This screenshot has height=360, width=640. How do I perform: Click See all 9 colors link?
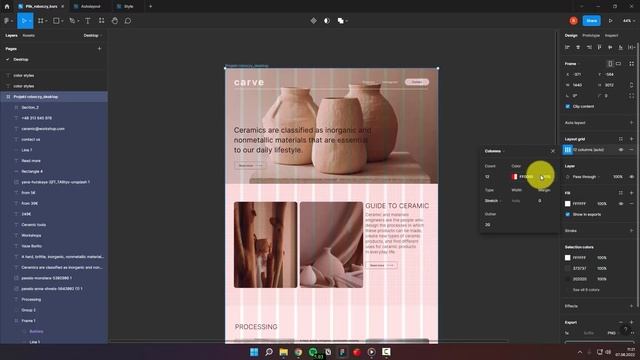tap(586, 290)
